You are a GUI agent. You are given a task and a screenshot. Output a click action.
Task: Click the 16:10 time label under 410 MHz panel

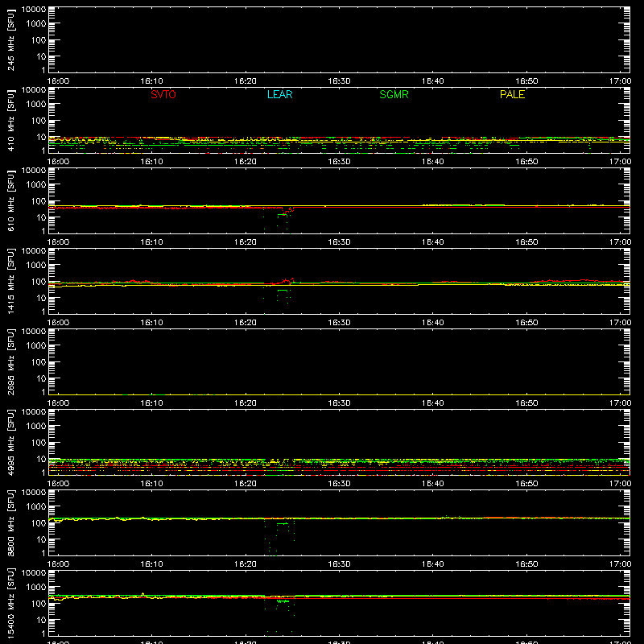151,162
